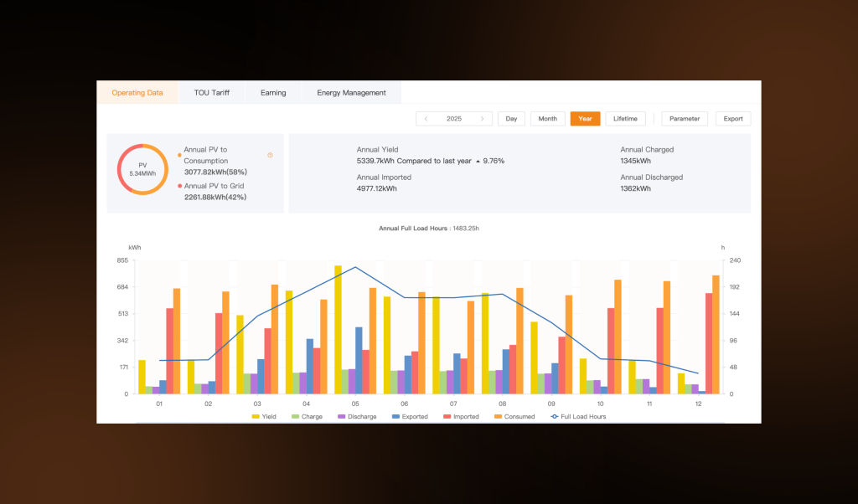
Task: Click the previous year arrow
Action: (x=426, y=118)
